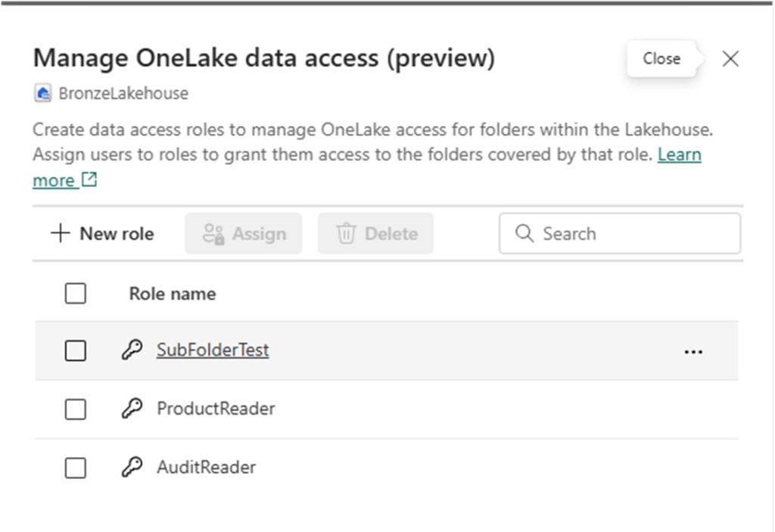Open the SubFolderTest more options ellipsis
Screen dimensions: 775x532
[x=693, y=352]
